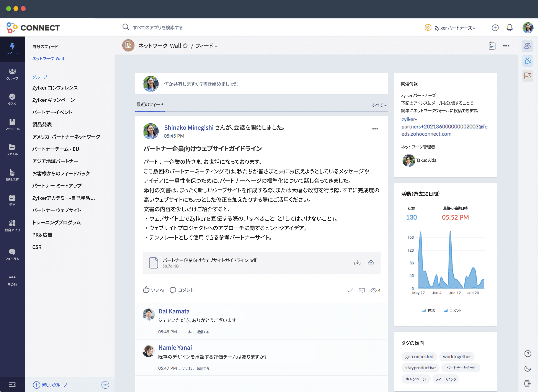The width and height of the screenshot is (538, 392).
Task: Upload attachment to cloud icon
Action: click(x=371, y=263)
